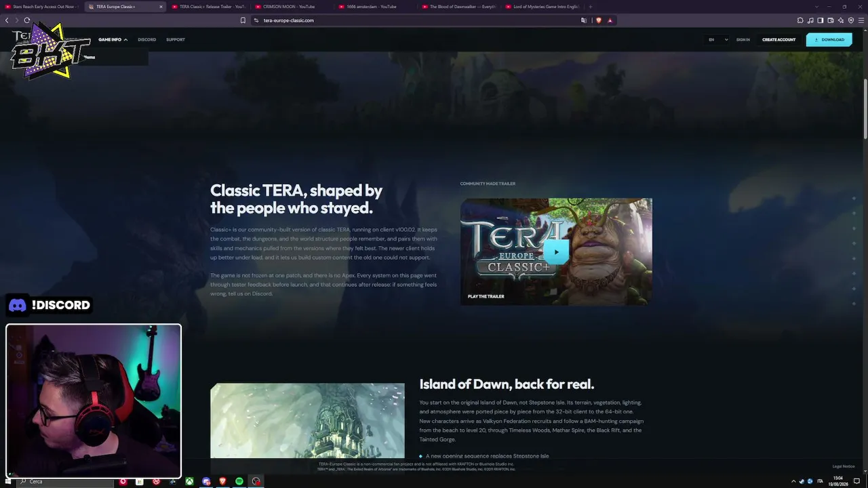Play the community made trailer video

[x=556, y=252]
